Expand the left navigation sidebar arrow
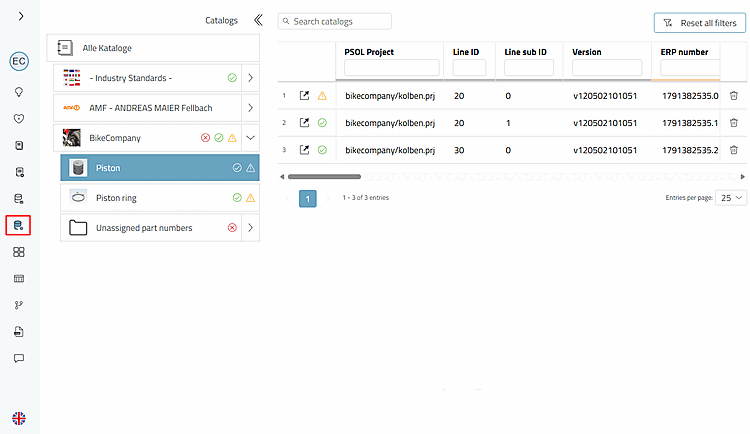750x434 pixels. tap(21, 16)
